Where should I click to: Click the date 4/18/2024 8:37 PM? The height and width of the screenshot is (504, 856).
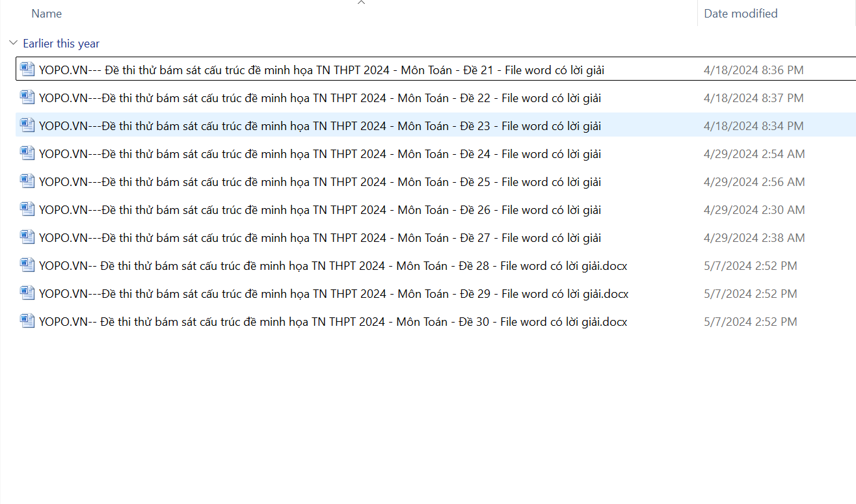(x=754, y=98)
